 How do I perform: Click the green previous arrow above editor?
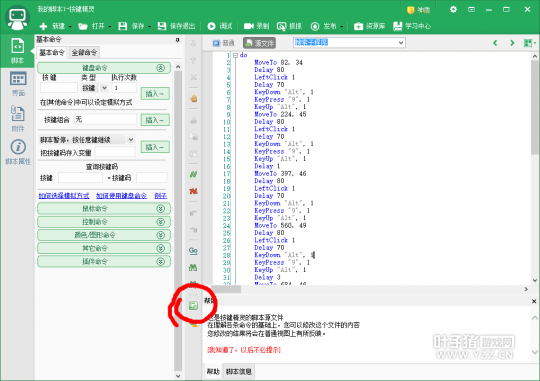point(495,43)
